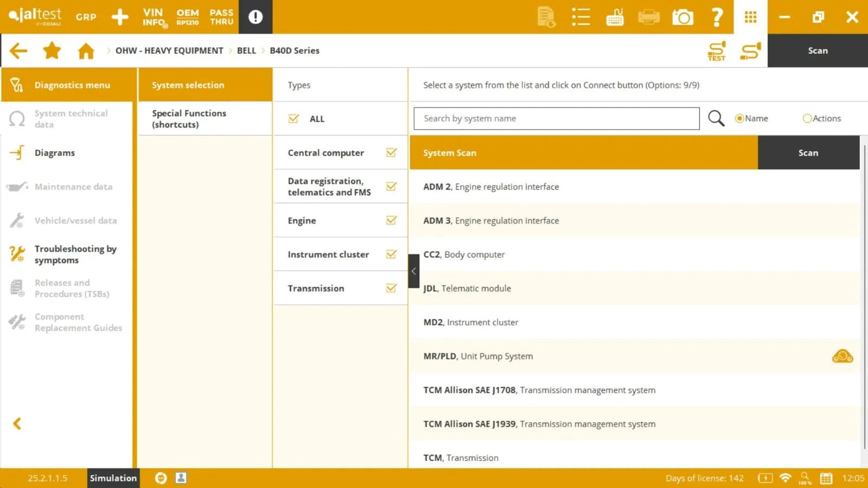Click the GRP button in top bar
The width and height of the screenshot is (868, 488).
coord(86,17)
